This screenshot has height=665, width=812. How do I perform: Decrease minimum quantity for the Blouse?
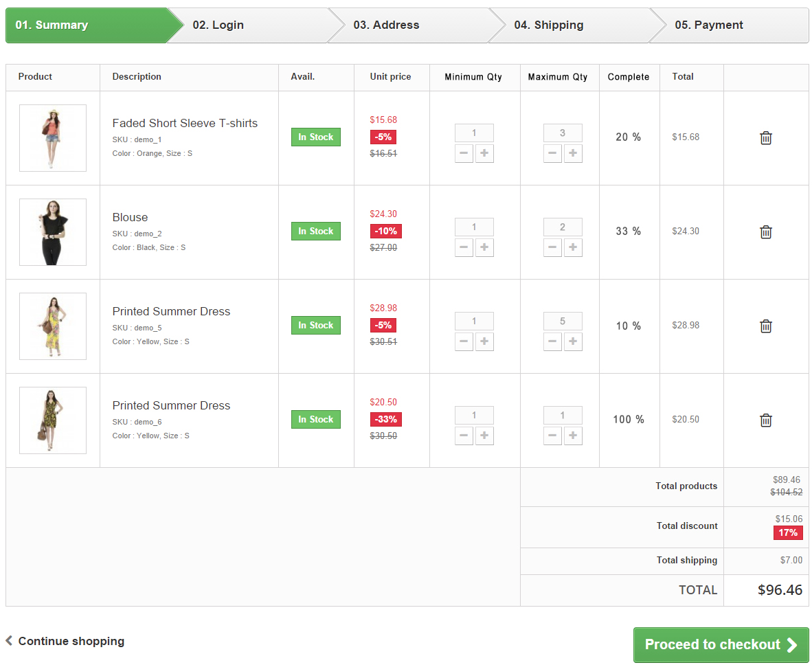click(x=464, y=247)
